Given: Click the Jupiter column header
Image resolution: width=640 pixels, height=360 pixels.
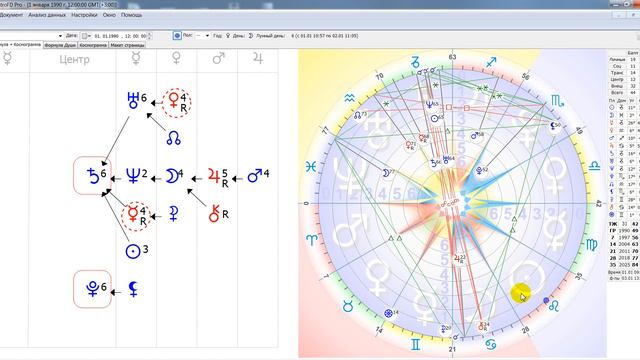Looking at the screenshot, I should (x=258, y=58).
